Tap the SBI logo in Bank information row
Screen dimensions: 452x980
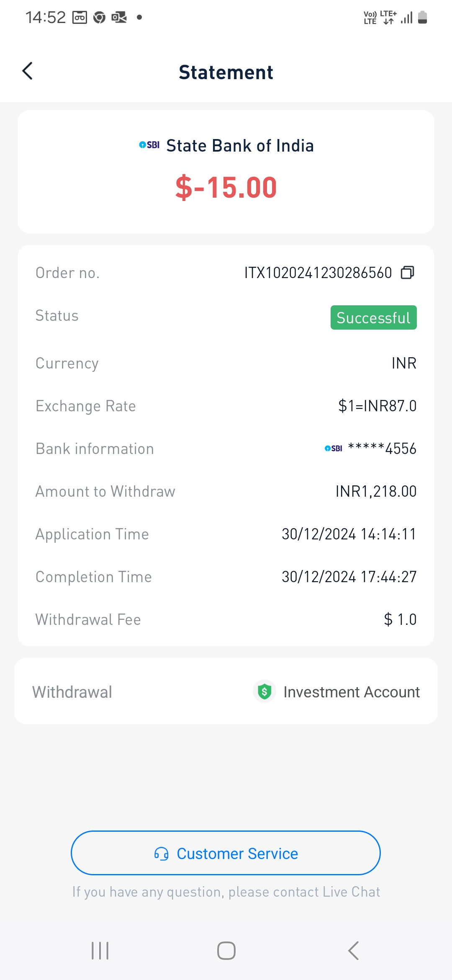334,449
